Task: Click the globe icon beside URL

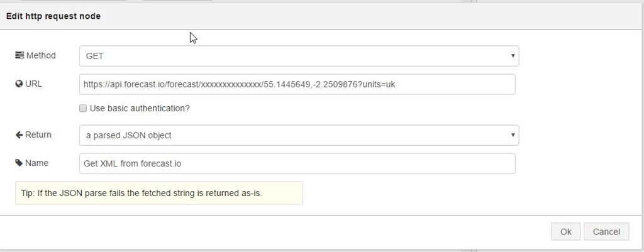Action: point(19,84)
